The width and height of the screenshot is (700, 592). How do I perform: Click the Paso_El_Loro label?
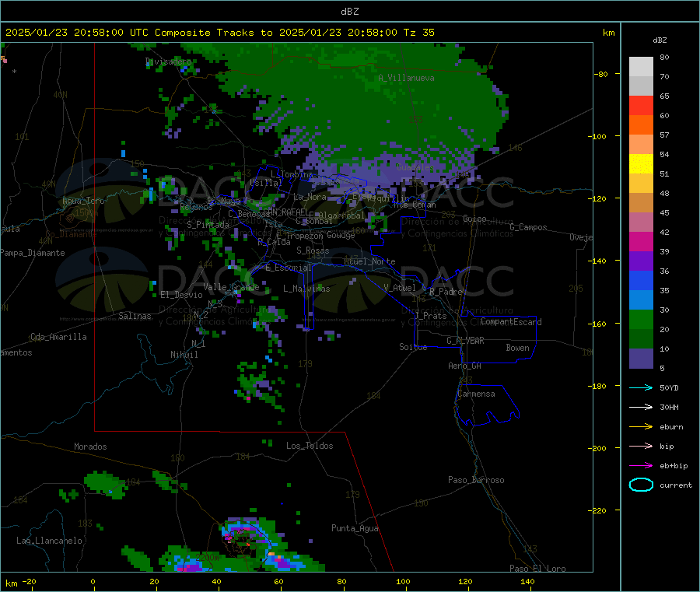click(537, 569)
